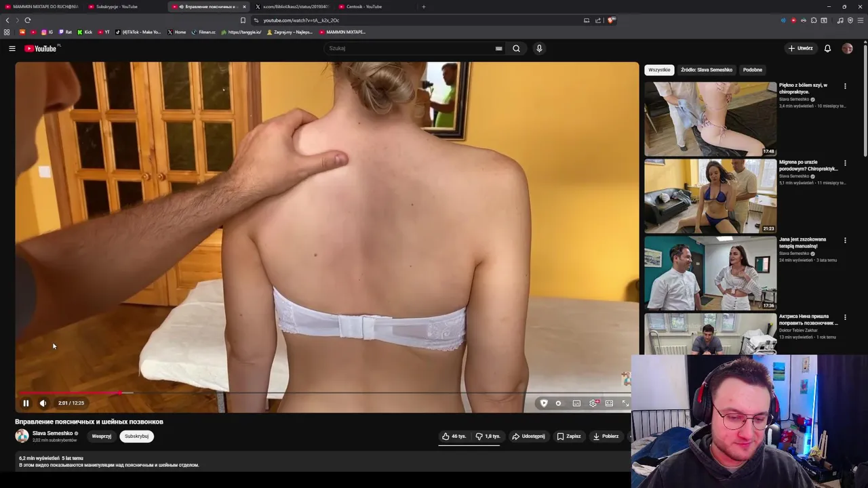Open the YouTube hamburger guide menu
Screen dimensions: 868x488
(x=12, y=48)
